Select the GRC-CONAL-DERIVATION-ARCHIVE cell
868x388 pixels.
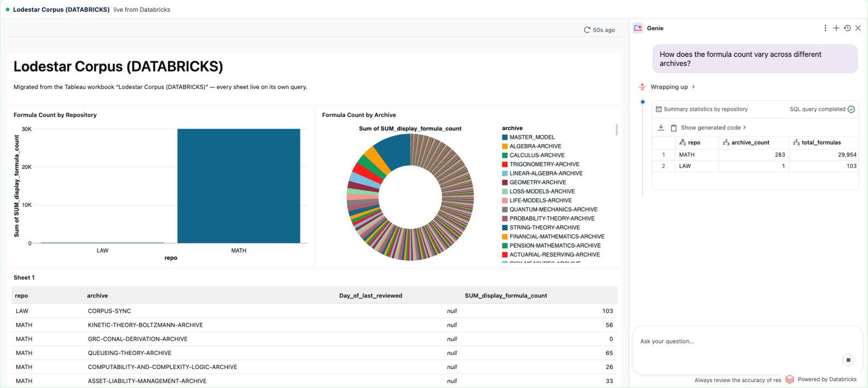(x=138, y=339)
